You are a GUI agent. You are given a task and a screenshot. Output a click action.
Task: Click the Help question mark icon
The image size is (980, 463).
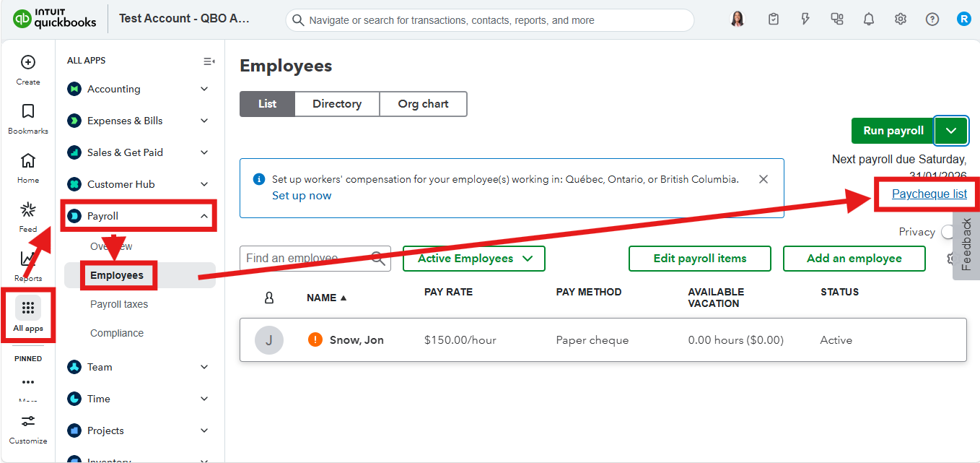click(932, 20)
